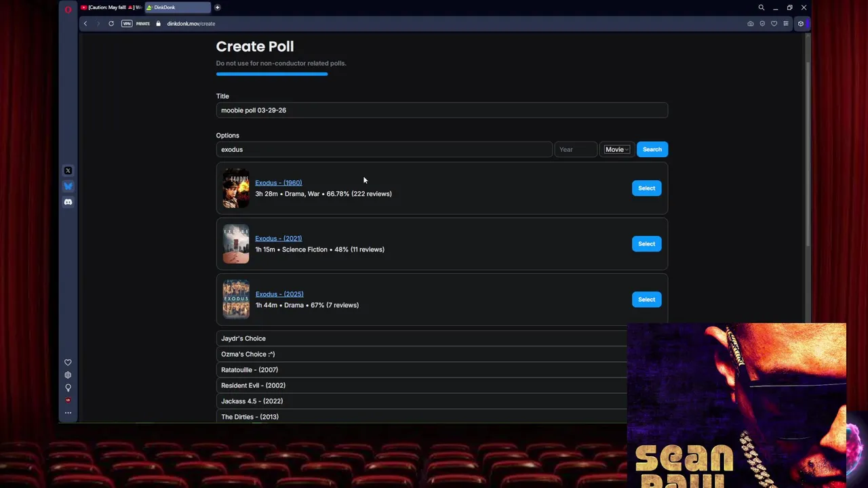
Task: Click the poll Title input field
Action: [x=442, y=110]
